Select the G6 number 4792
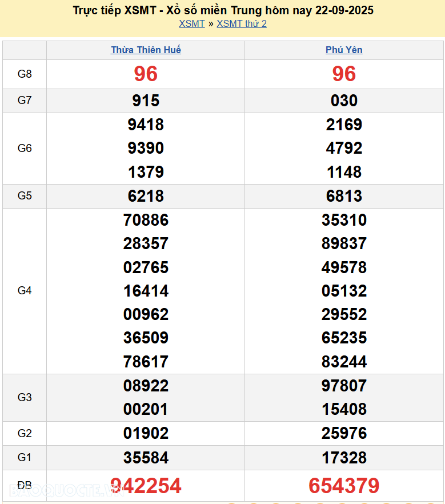Image resolution: width=445 pixels, height=504 pixels. pos(344,148)
